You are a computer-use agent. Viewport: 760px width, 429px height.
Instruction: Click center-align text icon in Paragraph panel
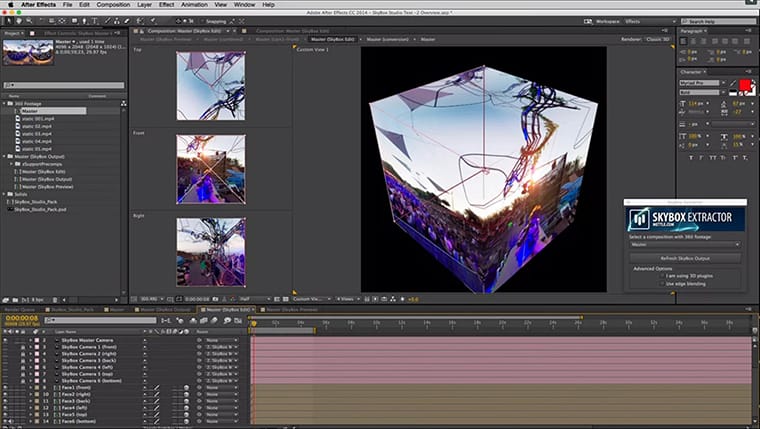[694, 41]
